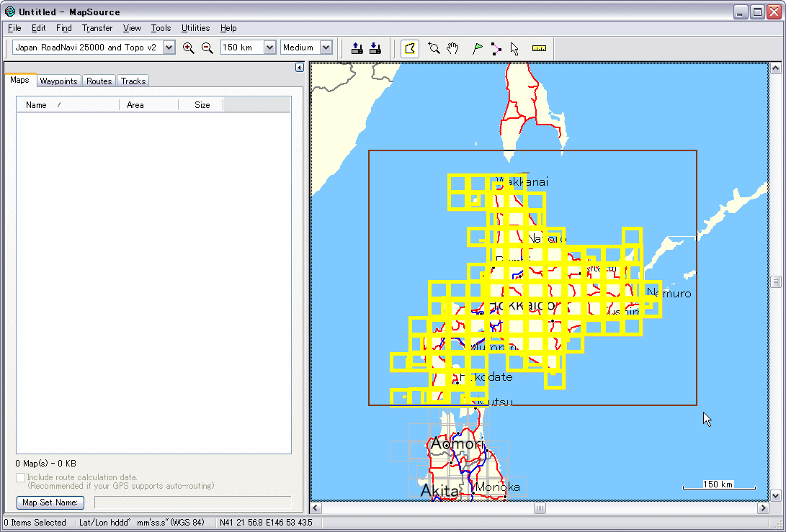Click the map scroll down arrow
Image resolution: width=786 pixels, height=532 pixels.
[x=775, y=495]
